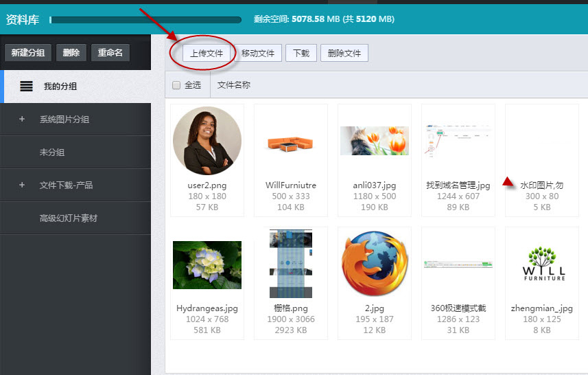
Task: Open the 未分组 folder in sidebar
Action: pos(52,152)
